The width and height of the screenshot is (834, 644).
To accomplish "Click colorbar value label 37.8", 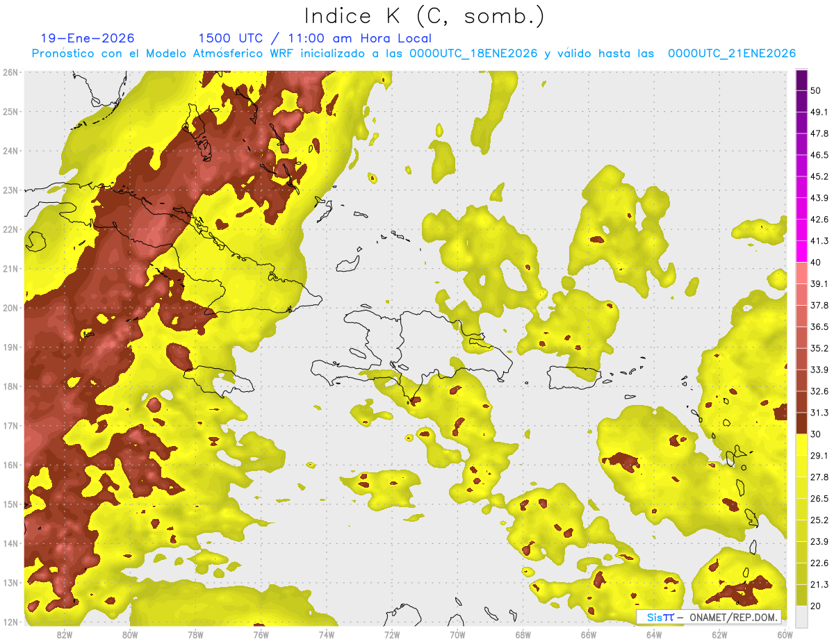I will 819,305.
